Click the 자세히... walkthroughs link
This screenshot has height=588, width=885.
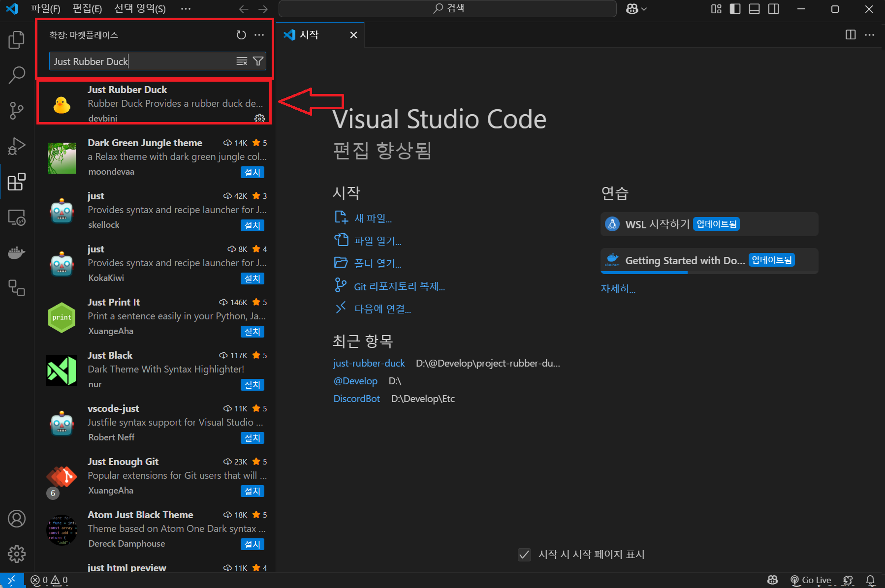coord(618,289)
